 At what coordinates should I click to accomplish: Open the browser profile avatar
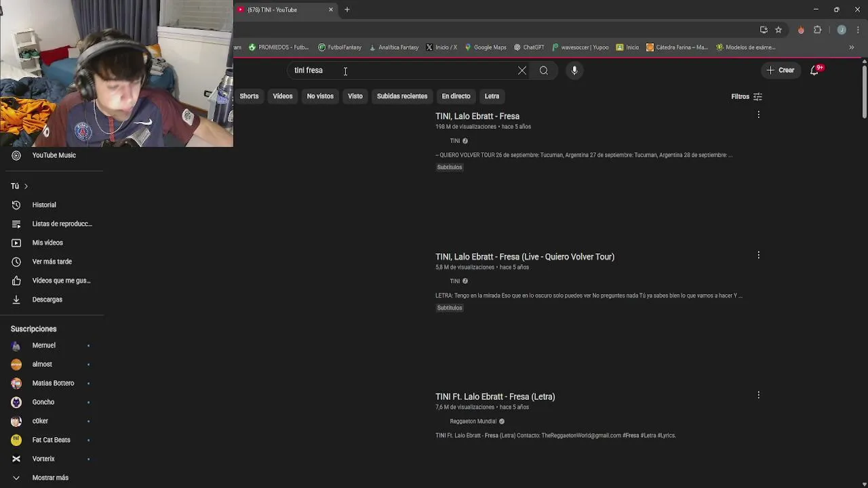(x=842, y=30)
